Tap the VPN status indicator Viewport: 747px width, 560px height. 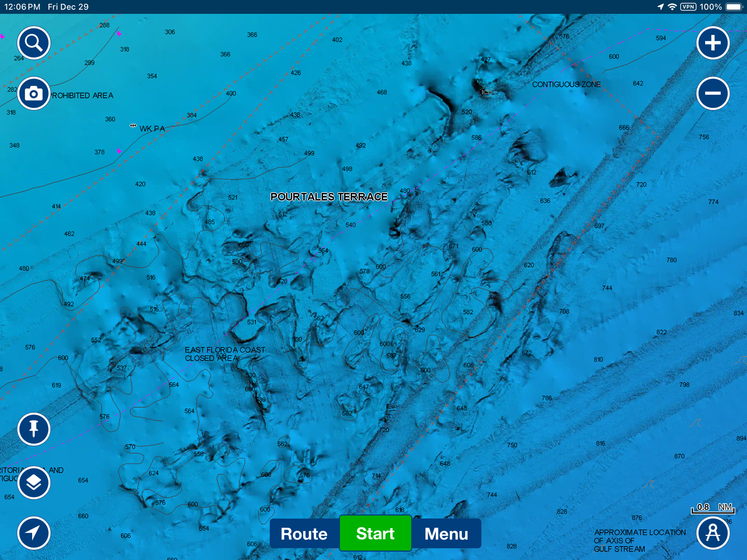pyautogui.click(x=688, y=7)
